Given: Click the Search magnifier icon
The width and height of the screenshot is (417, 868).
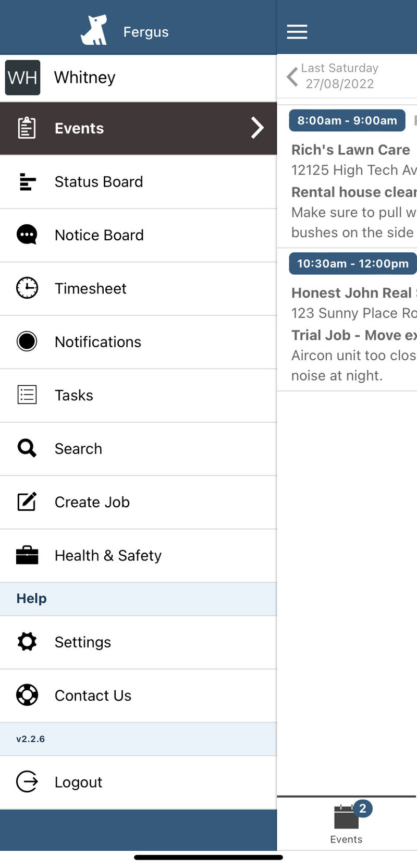Looking at the screenshot, I should tap(27, 448).
